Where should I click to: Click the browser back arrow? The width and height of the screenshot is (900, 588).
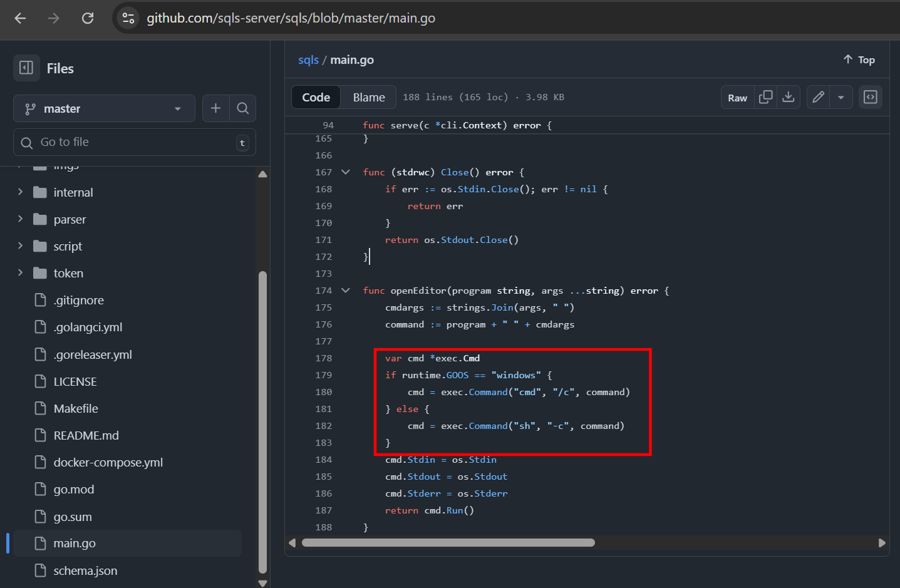pos(21,18)
